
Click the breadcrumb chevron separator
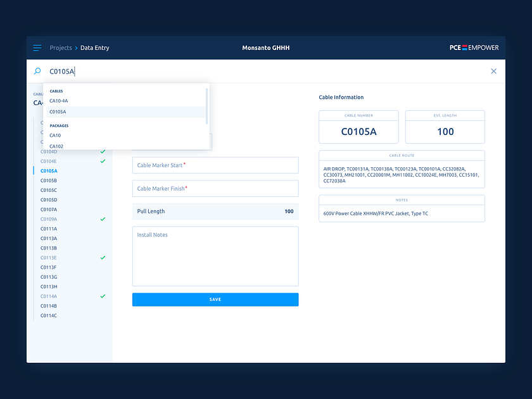point(76,48)
